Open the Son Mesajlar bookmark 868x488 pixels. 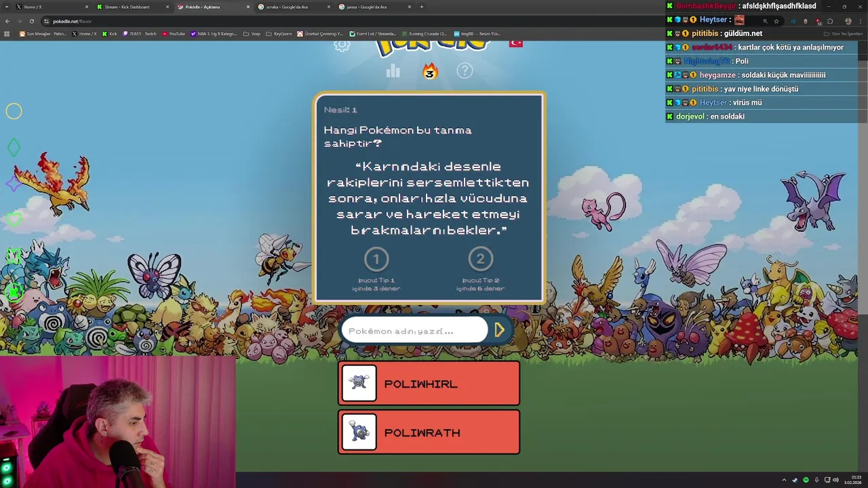43,33
